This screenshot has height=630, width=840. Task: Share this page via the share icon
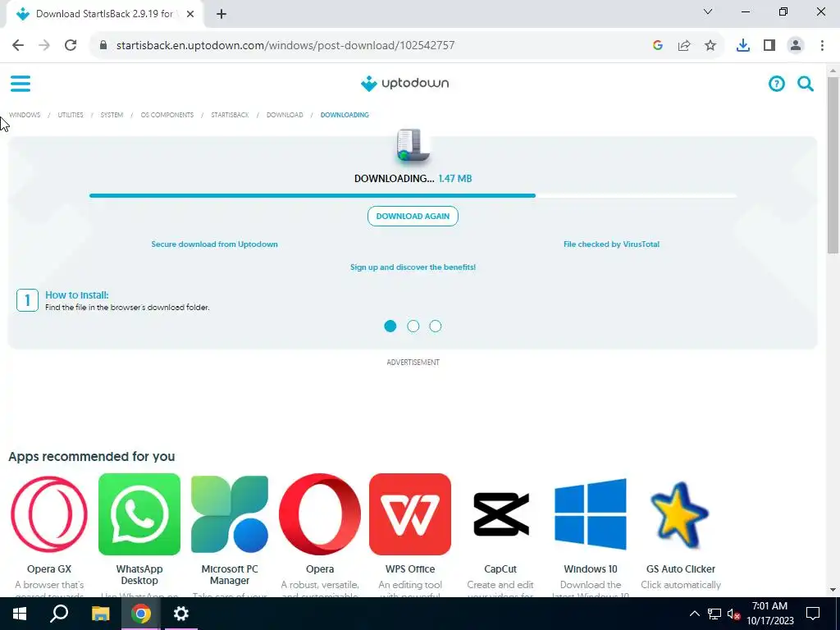684,45
